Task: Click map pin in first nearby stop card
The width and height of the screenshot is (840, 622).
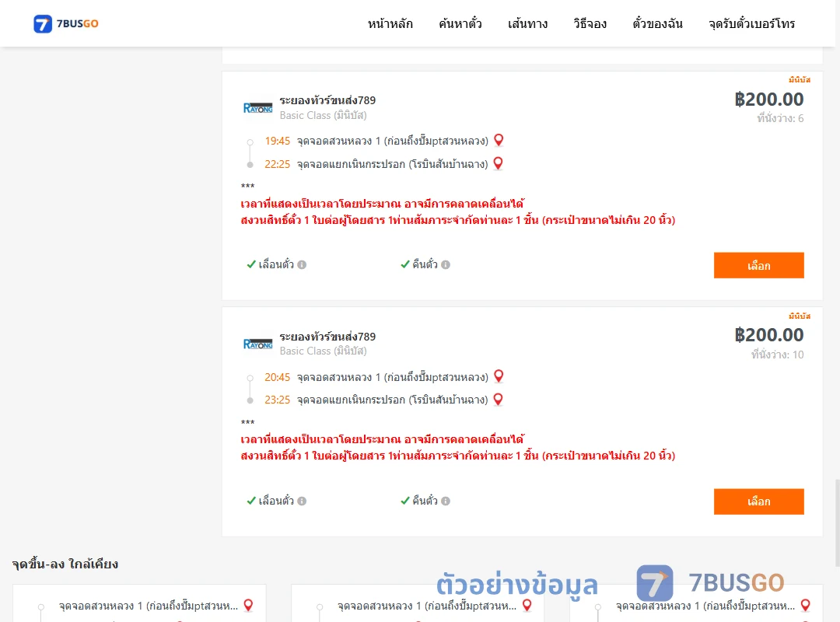Action: point(249,606)
